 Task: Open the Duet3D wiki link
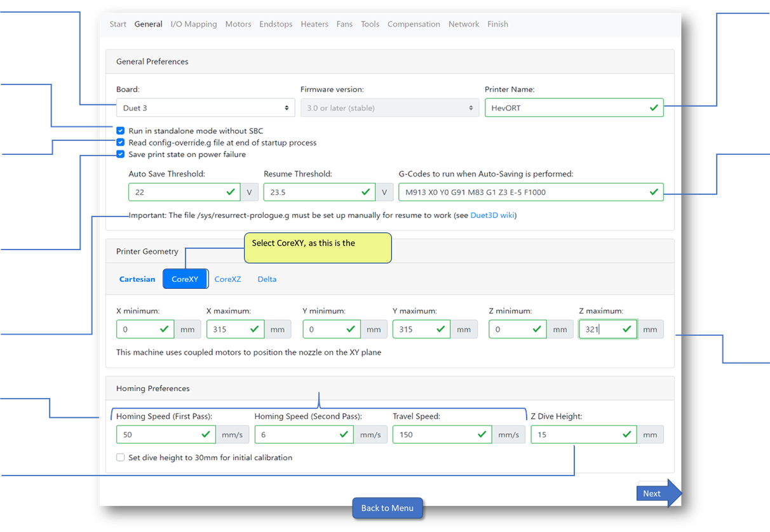click(x=492, y=215)
